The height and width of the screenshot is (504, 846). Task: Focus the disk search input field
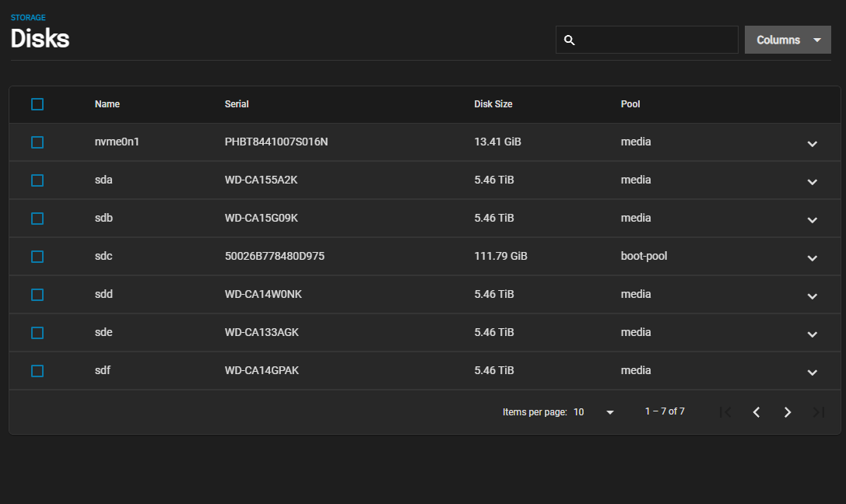click(647, 40)
